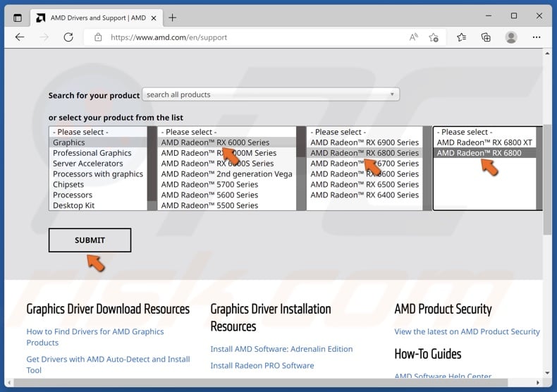The image size is (557, 392).
Task: Pick AMD Radeon RX 6800 Series
Action: 365,153
